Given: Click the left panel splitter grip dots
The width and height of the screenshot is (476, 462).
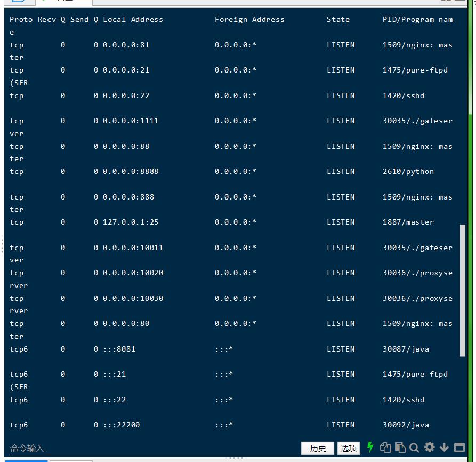Looking at the screenshot, I should pyautogui.click(x=2, y=245).
